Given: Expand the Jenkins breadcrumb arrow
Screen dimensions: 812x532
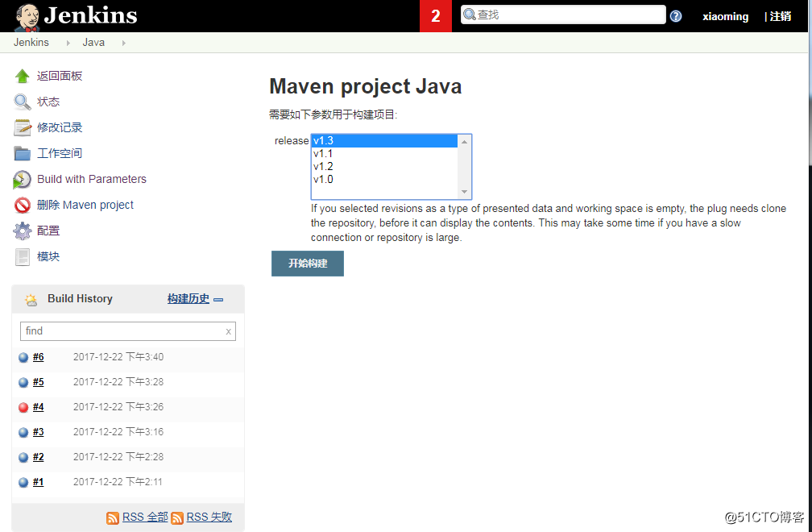Looking at the screenshot, I should coord(68,43).
